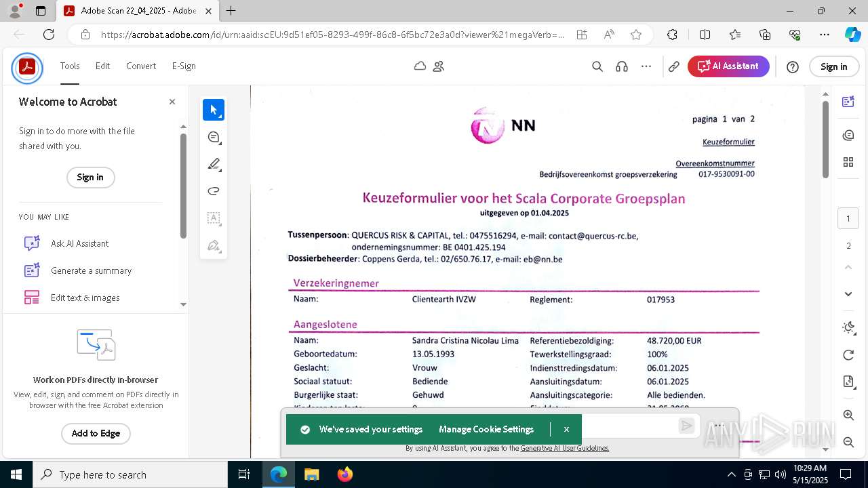Open Manage Cookie Settings

486,429
